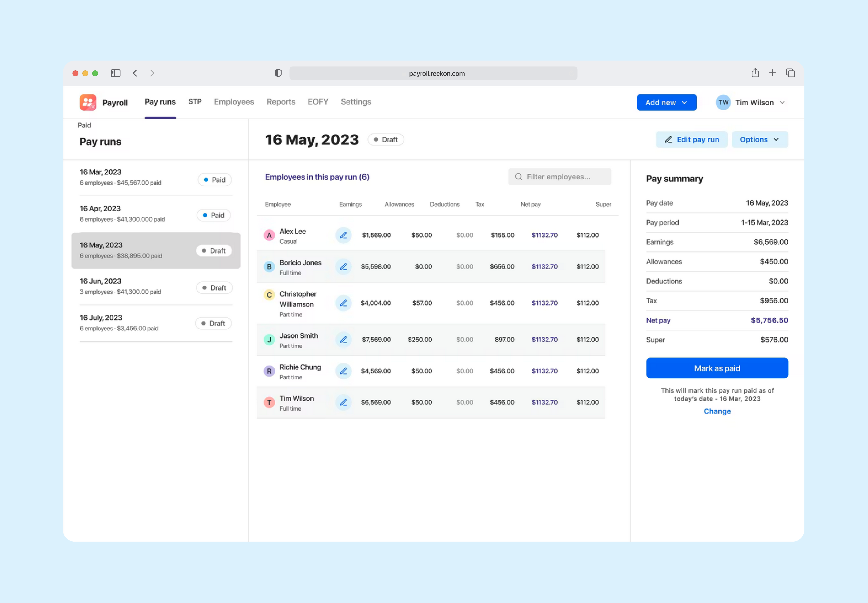Expand the Tim Wilson account menu chevron
Image resolution: width=868 pixels, height=603 pixels.
point(782,102)
